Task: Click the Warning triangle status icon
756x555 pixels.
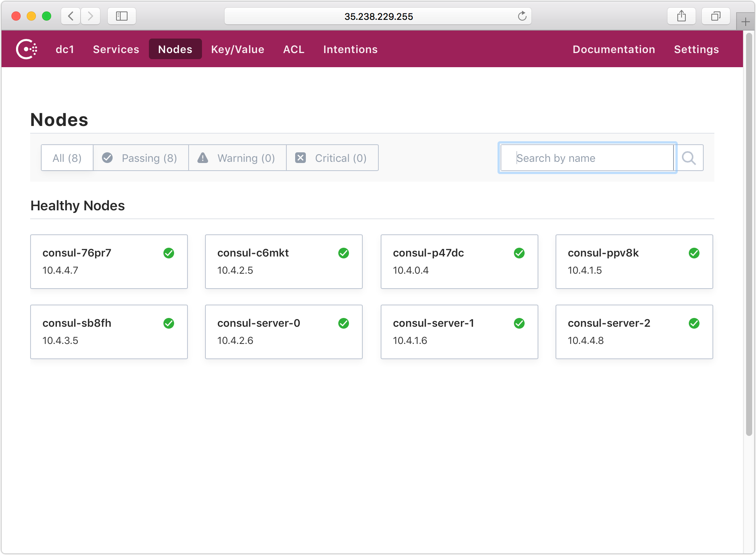Action: 202,158
